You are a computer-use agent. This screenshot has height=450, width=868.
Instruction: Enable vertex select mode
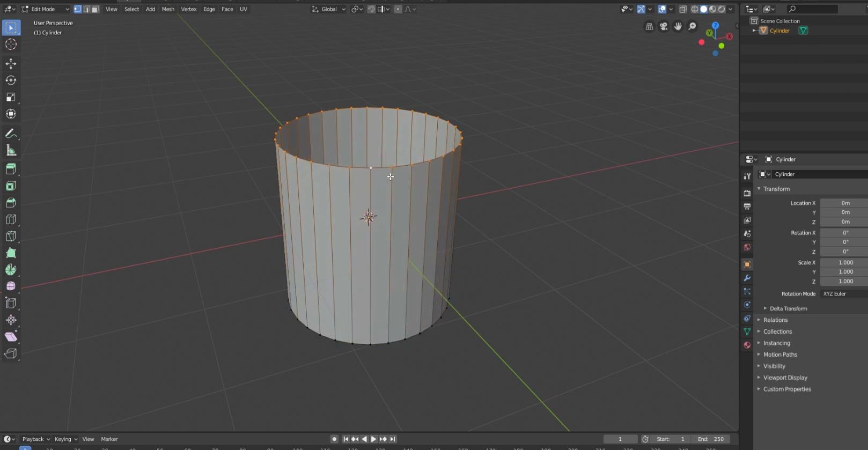point(77,9)
